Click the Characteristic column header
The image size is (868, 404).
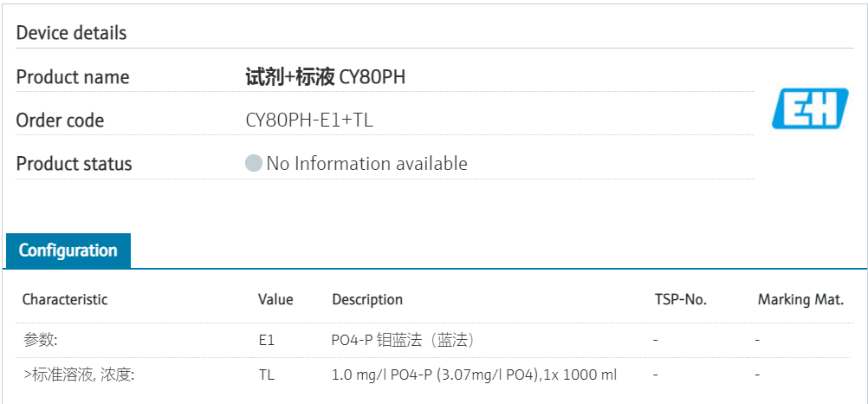[65, 299]
